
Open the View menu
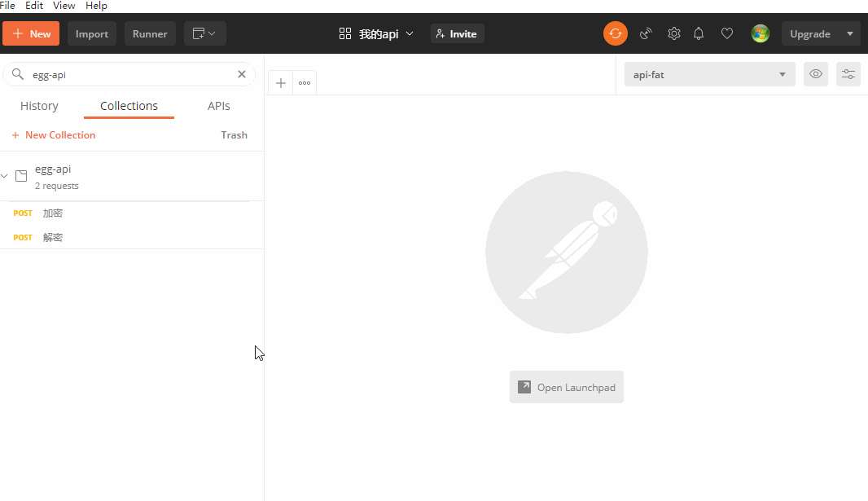[x=64, y=6]
